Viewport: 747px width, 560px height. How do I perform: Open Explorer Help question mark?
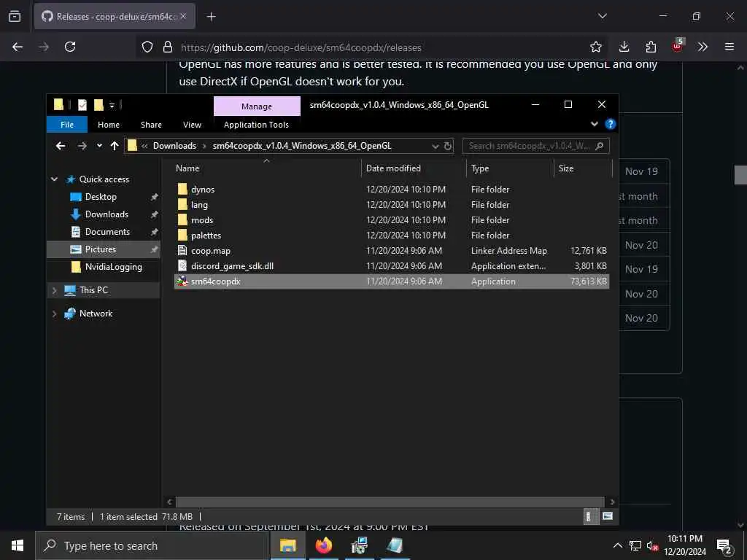pyautogui.click(x=610, y=124)
